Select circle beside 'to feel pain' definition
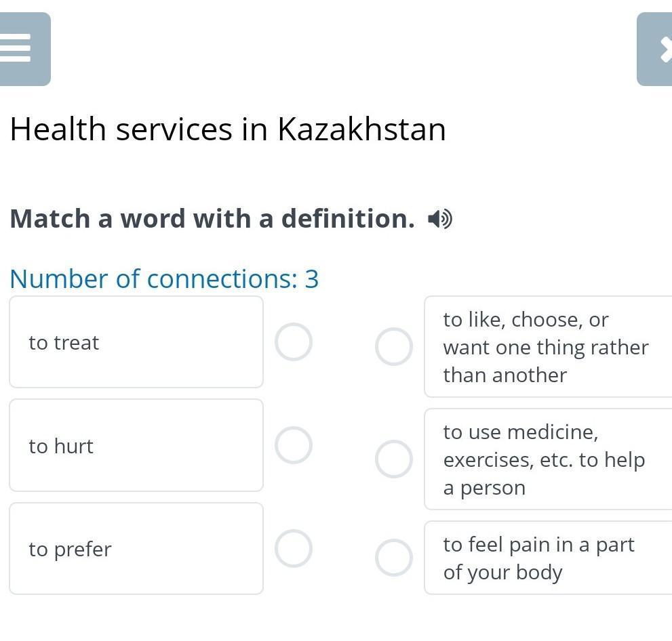Image resolution: width=672 pixels, height=641 pixels. click(394, 558)
